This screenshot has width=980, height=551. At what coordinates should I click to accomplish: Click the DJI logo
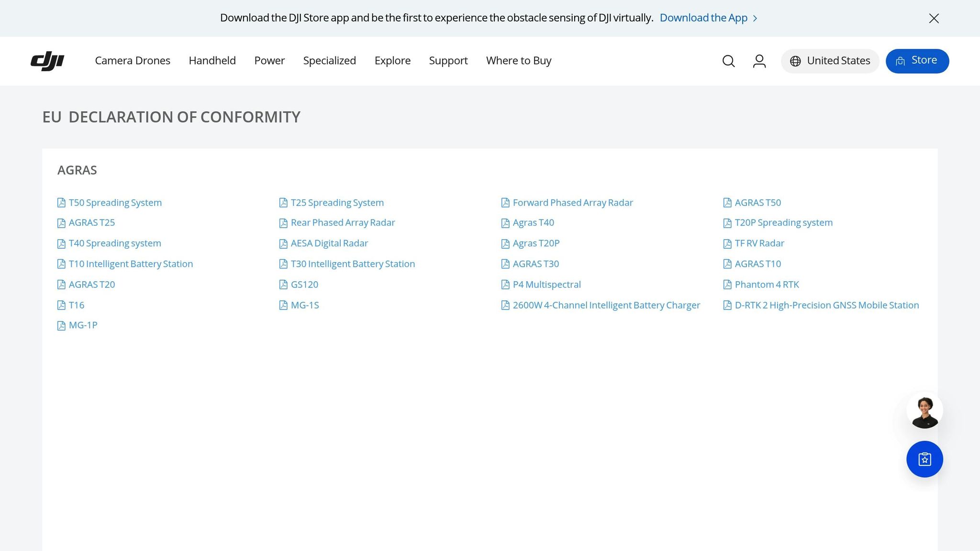tap(47, 61)
